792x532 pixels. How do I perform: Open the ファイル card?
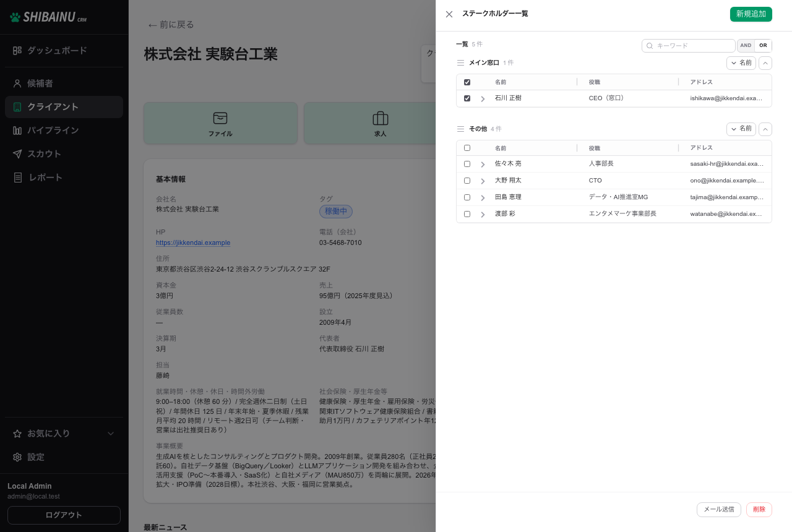220,123
